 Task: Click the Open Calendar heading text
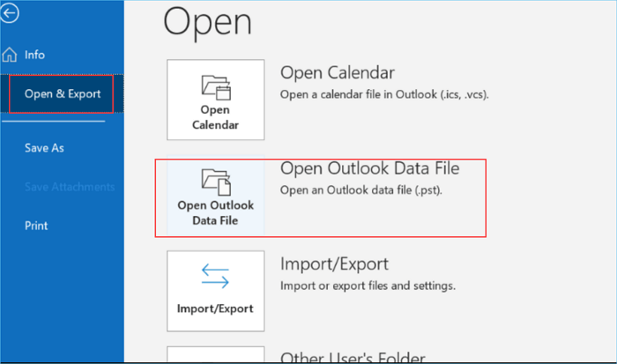coord(337,72)
